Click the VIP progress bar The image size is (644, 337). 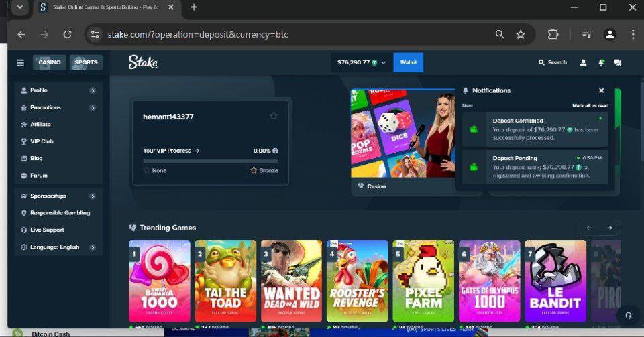(210, 161)
